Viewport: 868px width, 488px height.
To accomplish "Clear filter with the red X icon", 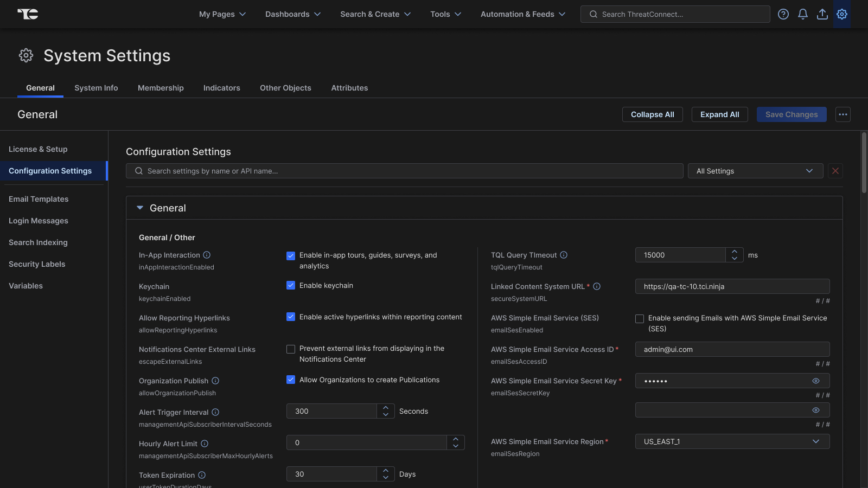I will point(835,171).
